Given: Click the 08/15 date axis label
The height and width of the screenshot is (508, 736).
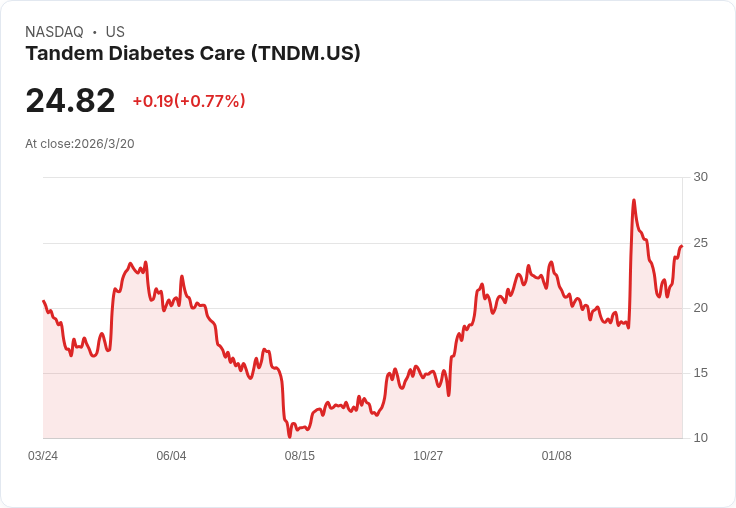Looking at the screenshot, I should coord(299,456).
